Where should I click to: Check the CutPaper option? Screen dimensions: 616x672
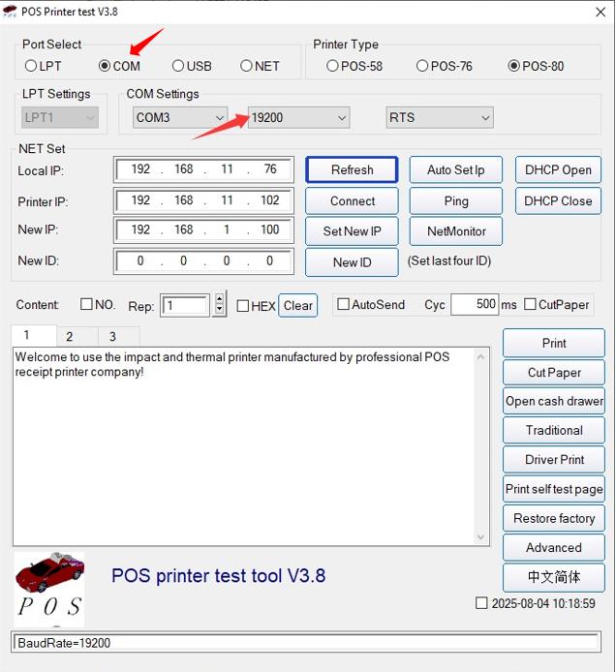click(x=531, y=304)
